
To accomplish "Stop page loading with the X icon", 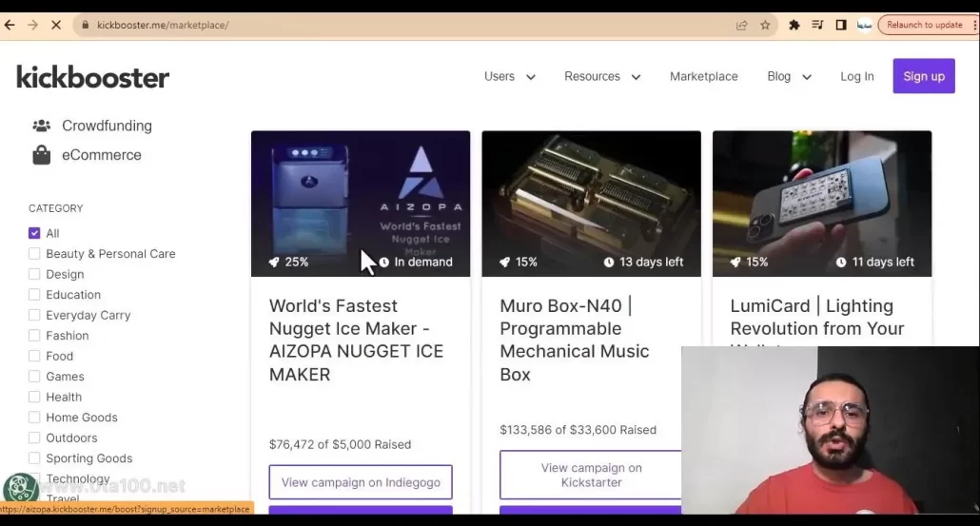I will click(x=55, y=26).
